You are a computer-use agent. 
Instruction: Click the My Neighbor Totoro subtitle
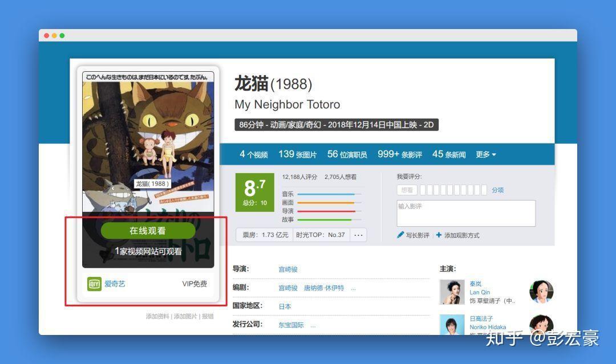click(287, 104)
